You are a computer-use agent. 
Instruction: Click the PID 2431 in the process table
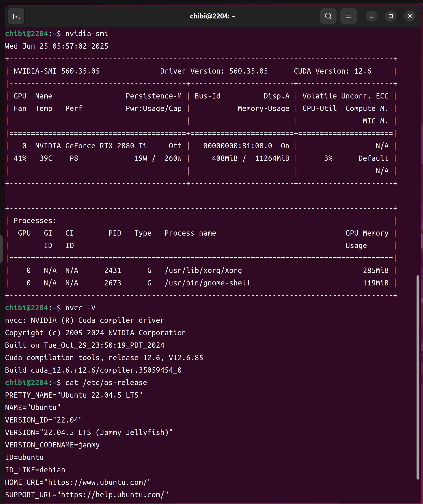[113, 271]
